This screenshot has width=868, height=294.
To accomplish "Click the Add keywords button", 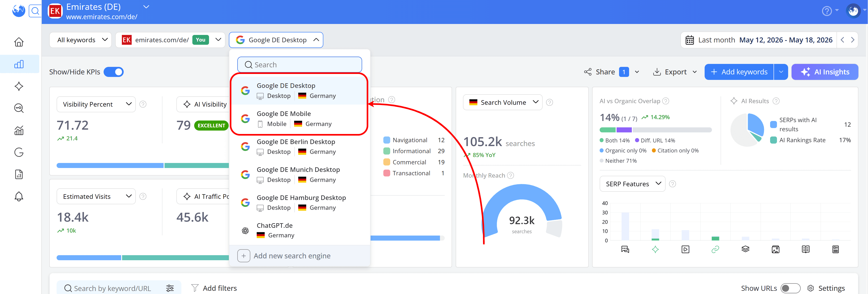I will pyautogui.click(x=739, y=72).
